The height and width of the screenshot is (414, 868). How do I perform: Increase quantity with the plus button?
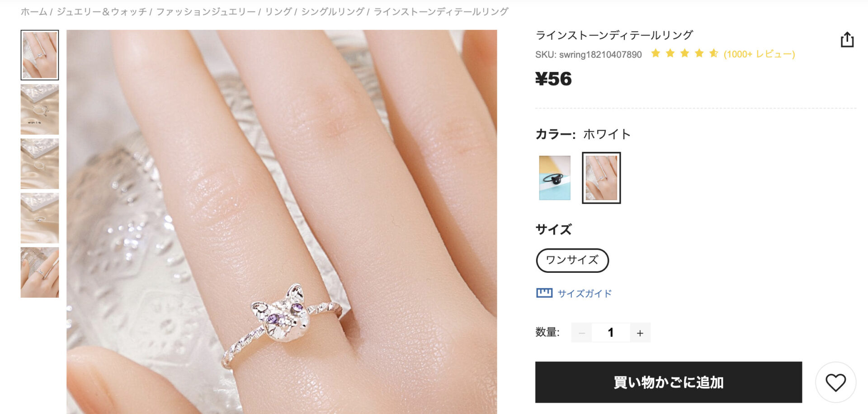640,333
